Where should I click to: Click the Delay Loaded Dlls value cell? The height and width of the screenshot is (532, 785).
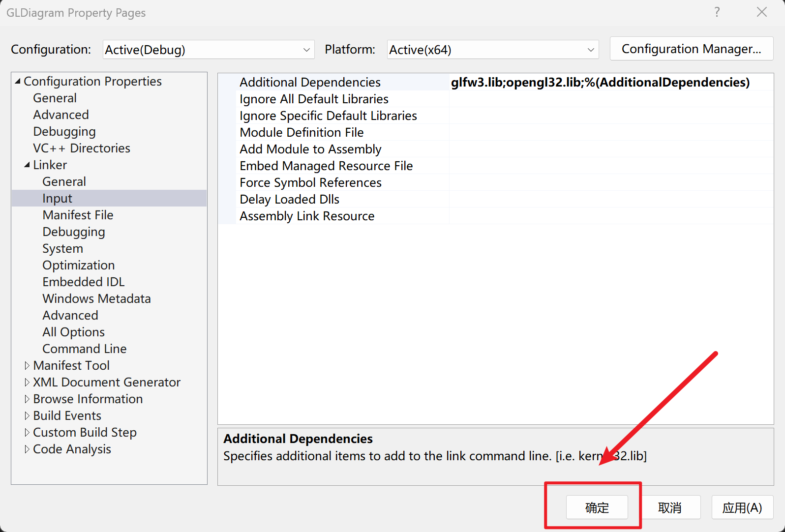point(611,200)
